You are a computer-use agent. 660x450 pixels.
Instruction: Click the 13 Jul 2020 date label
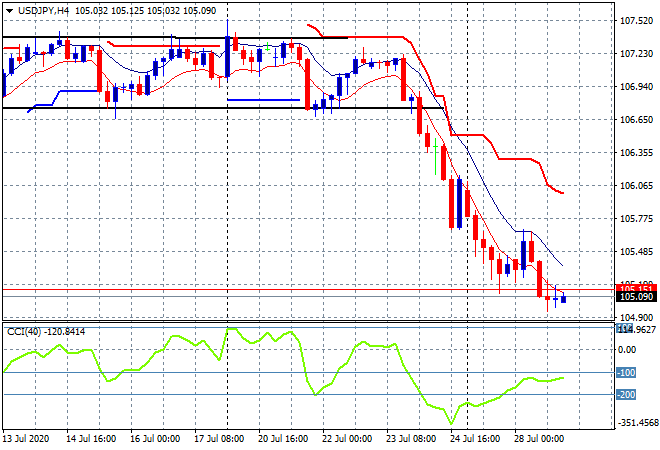pos(26,439)
